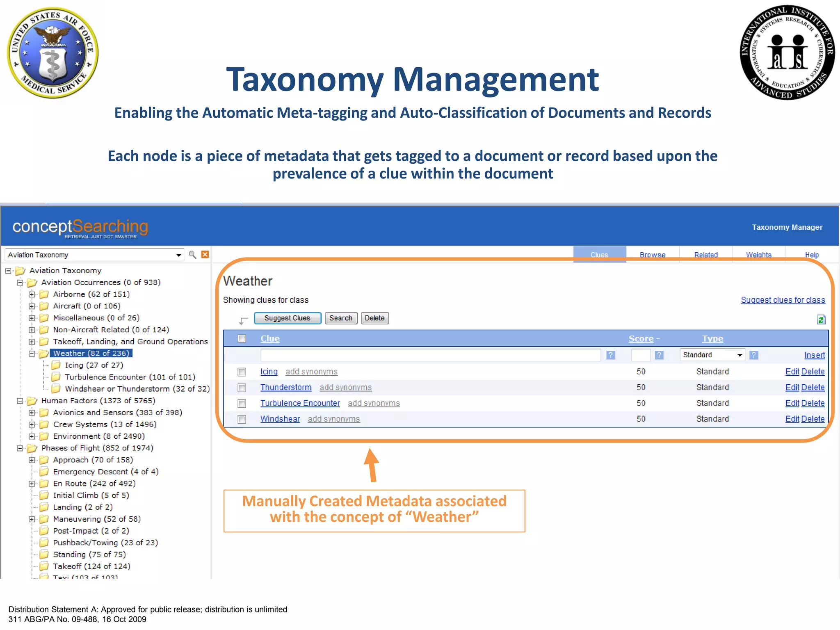Expand the Crew Systems node

(32, 425)
